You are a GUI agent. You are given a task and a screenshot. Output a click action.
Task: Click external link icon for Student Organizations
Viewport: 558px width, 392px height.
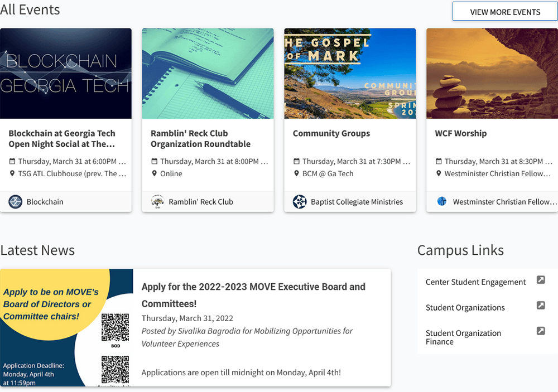(541, 305)
